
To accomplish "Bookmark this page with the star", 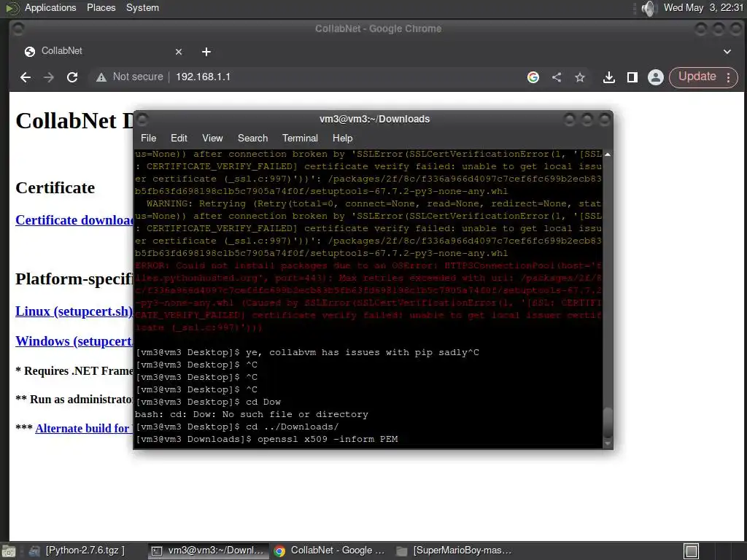I will [580, 77].
